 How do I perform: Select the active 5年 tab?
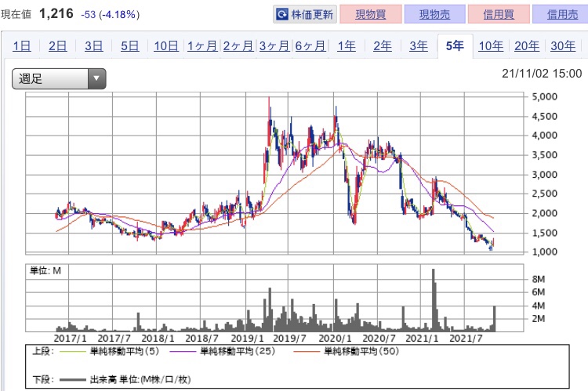point(455,46)
